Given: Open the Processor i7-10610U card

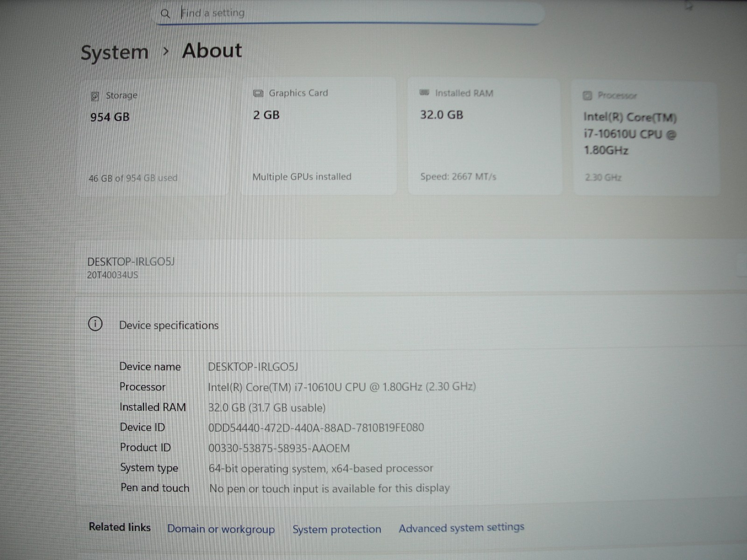Looking at the screenshot, I should pos(645,138).
